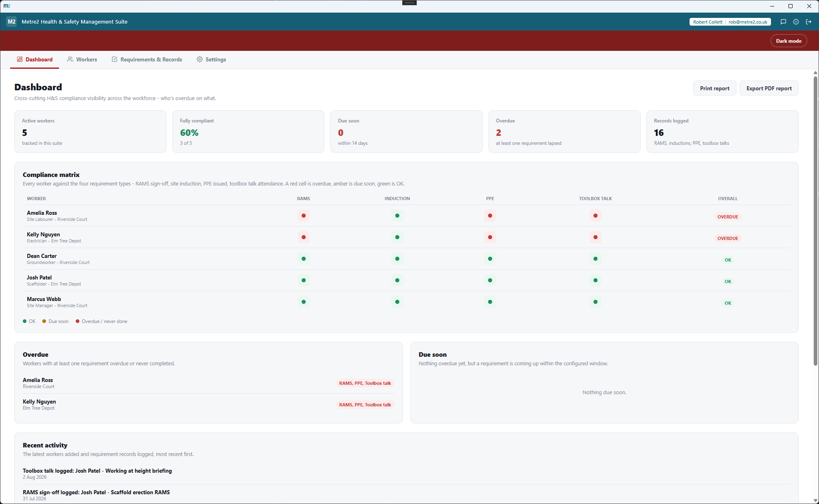The height and width of the screenshot is (504, 819).
Task: Open the Settings tab
Action: pyautogui.click(x=211, y=59)
